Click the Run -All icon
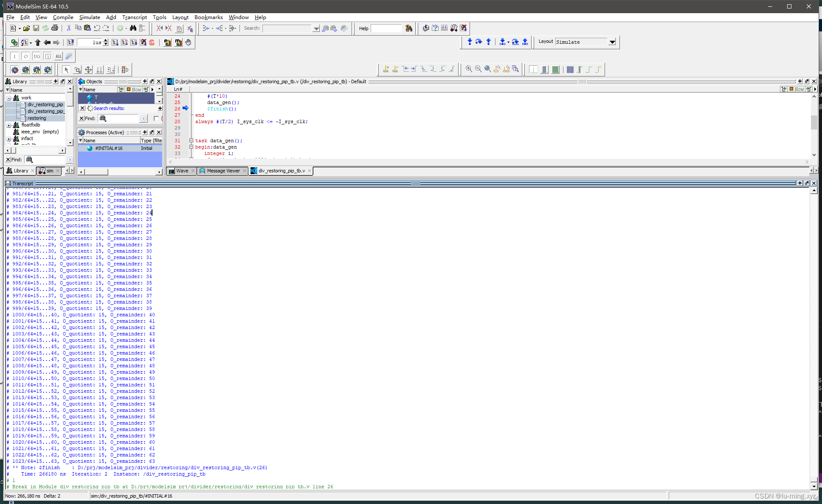Screen dimensions: 822x504 [x=134, y=42]
